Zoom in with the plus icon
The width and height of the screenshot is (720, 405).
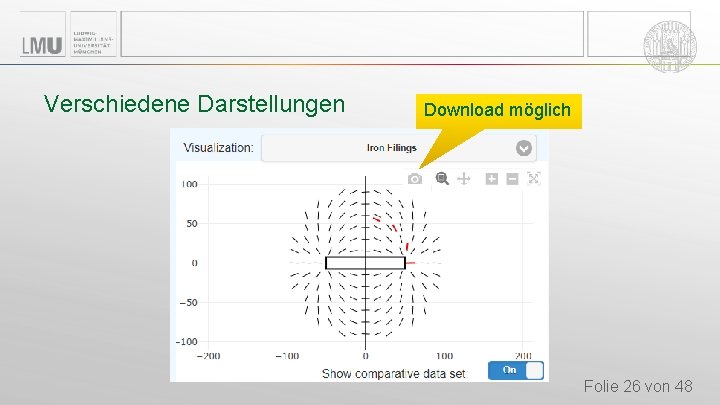pyautogui.click(x=492, y=179)
